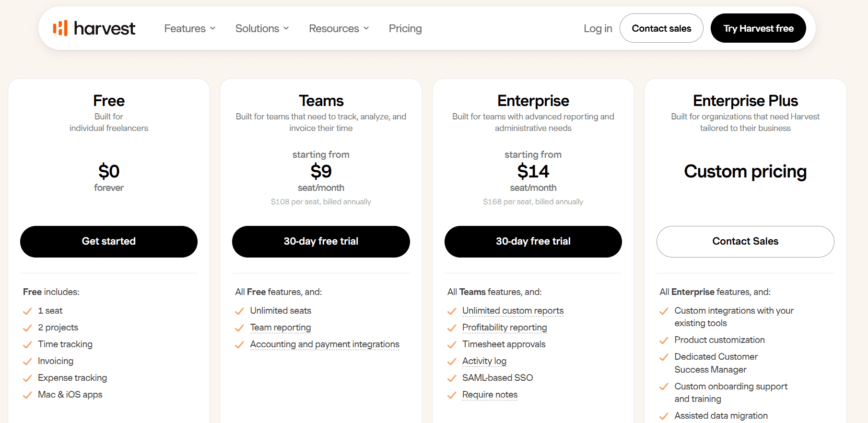This screenshot has width=868, height=423.
Task: Start the Free plan with Get started
Action: tap(109, 242)
